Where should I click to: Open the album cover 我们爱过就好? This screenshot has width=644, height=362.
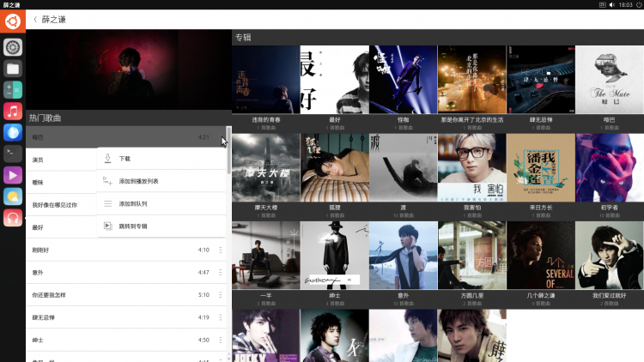tap(610, 256)
